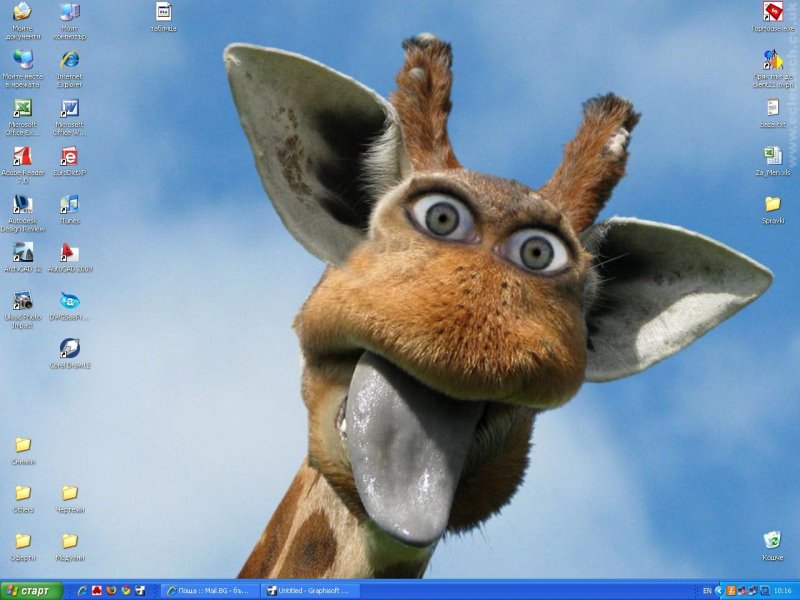Select the Recycle Bin icon
Viewport: 800px width, 600px height.
pyautogui.click(x=772, y=541)
